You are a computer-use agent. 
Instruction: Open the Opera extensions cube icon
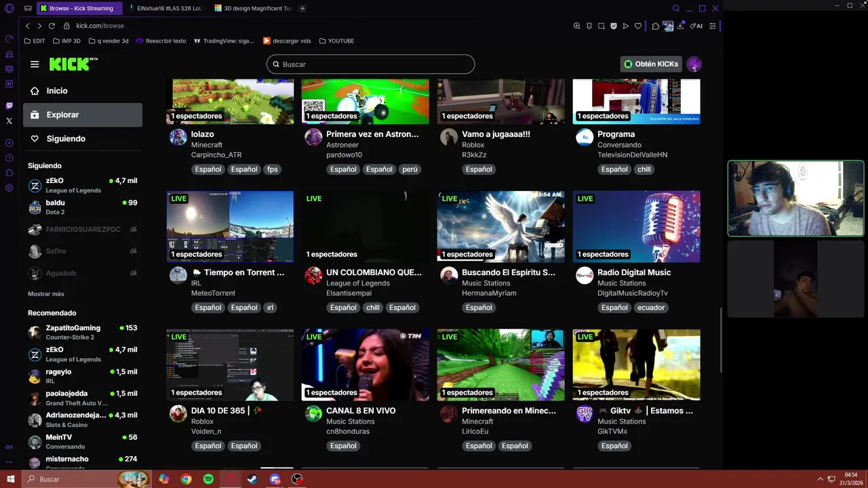[655, 26]
